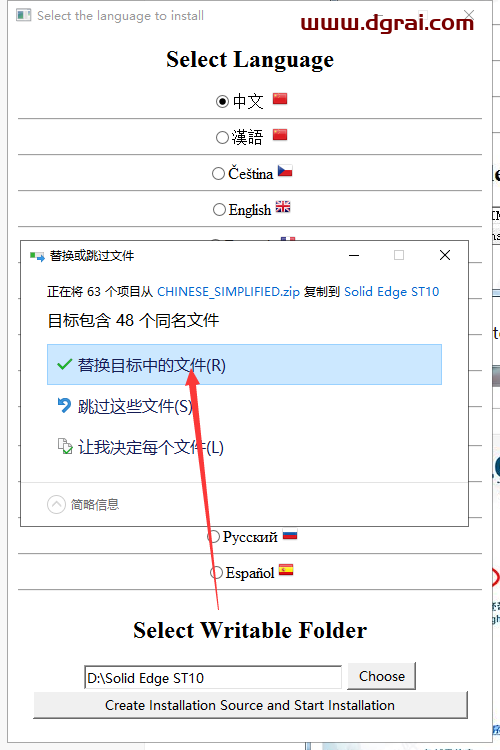Choose 替换目标中的文件(R) option
This screenshot has height=750, width=500.
[x=244, y=364]
